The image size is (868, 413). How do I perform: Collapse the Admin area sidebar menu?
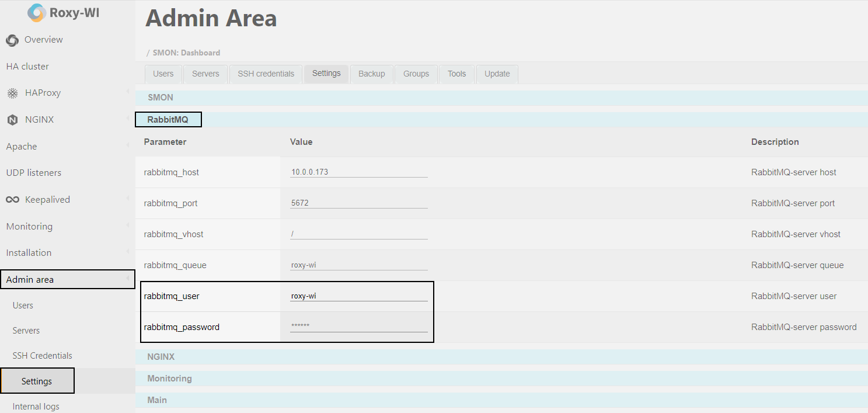click(127, 280)
